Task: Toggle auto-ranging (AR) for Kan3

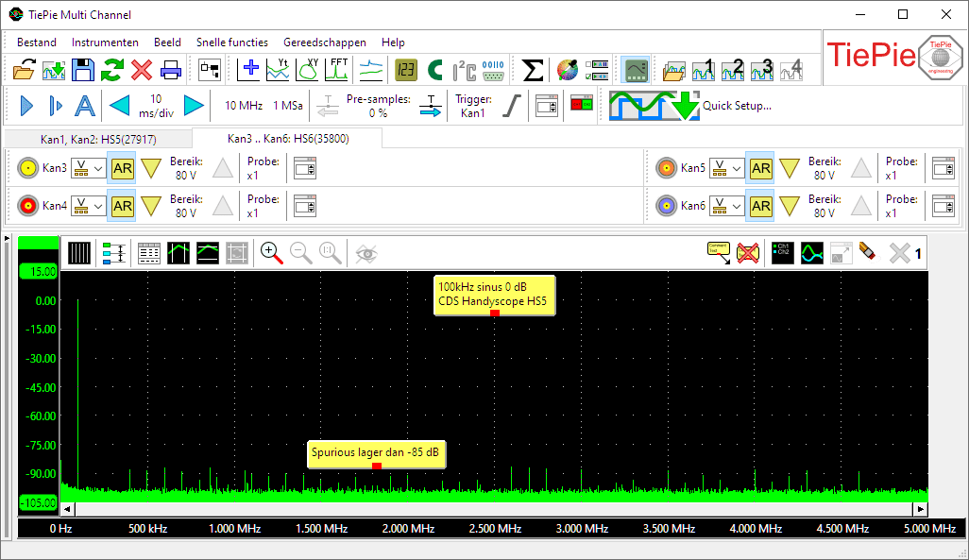Action: point(121,167)
